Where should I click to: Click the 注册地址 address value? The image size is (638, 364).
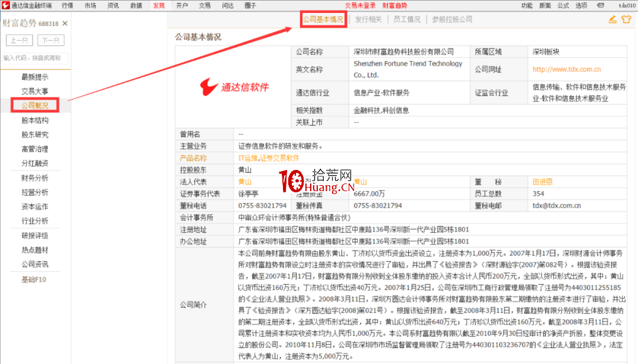[354, 229]
